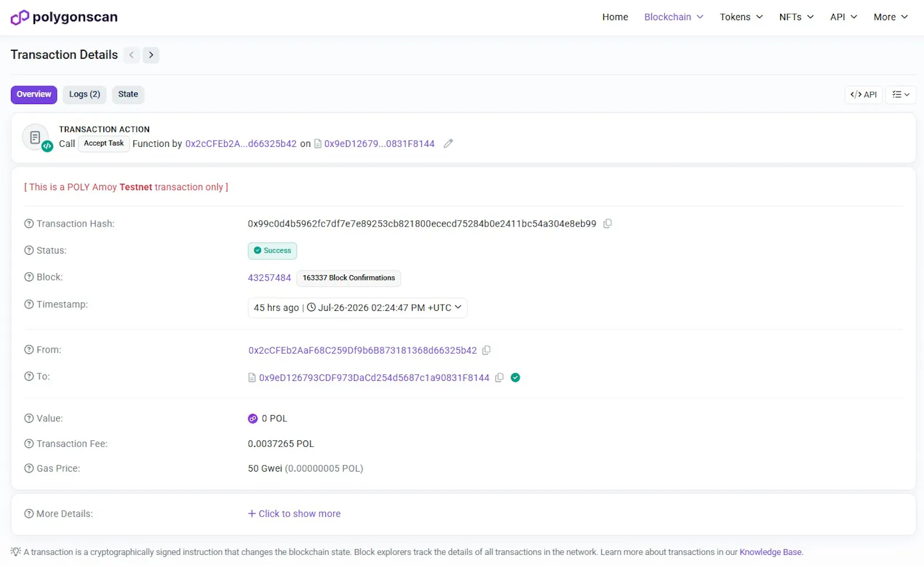The image size is (924, 567).
Task: Click the transaction hash text
Action: click(422, 224)
